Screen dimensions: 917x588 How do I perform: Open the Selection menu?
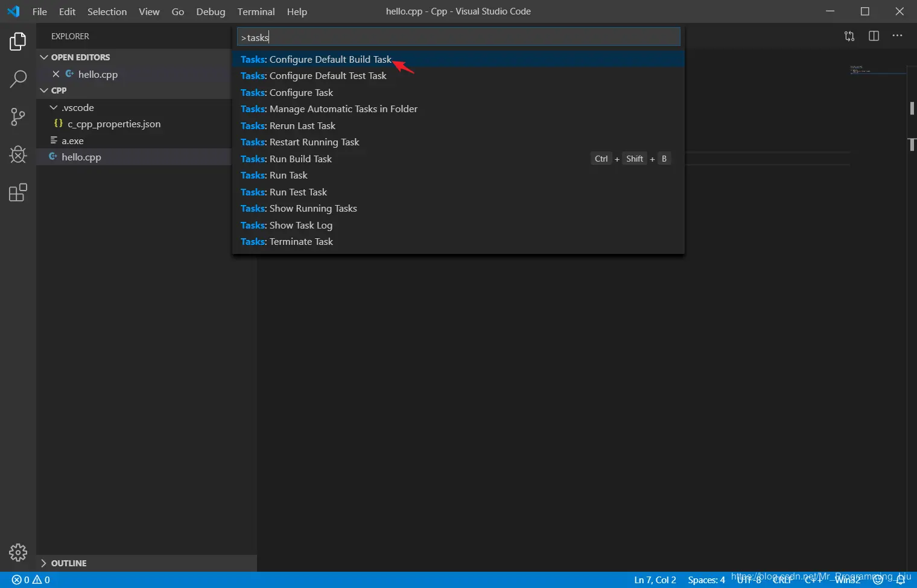pyautogui.click(x=107, y=11)
